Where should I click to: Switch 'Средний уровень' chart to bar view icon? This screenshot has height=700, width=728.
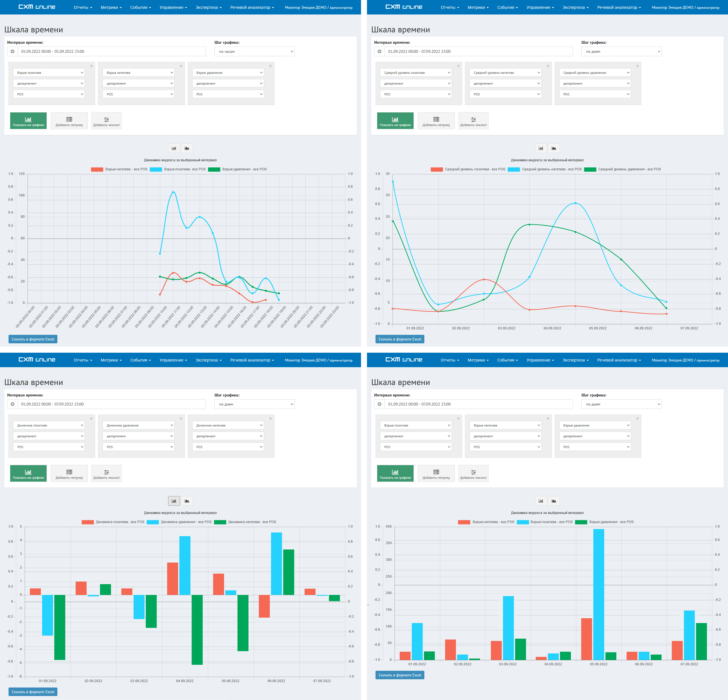click(541, 148)
